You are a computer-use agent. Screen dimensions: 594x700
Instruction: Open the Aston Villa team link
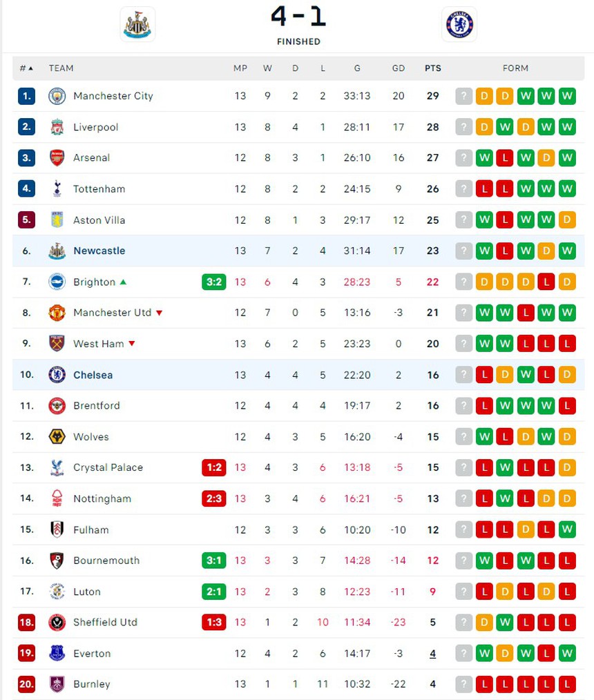click(x=99, y=220)
